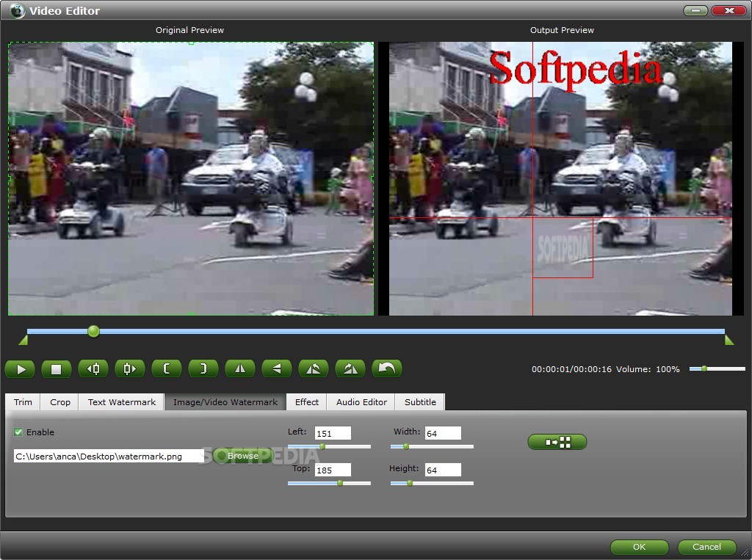Adjust the Width slider
This screenshot has height=560, width=752.
(x=432, y=446)
